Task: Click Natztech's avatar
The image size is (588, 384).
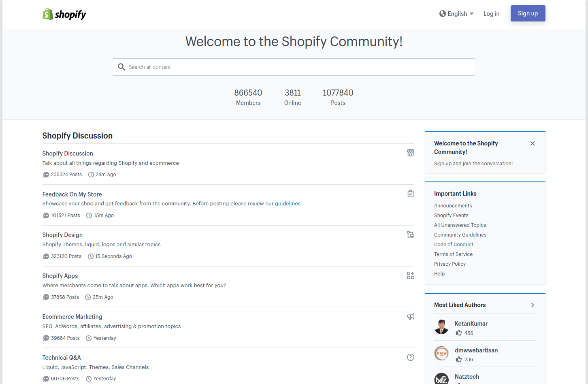Action: [441, 379]
